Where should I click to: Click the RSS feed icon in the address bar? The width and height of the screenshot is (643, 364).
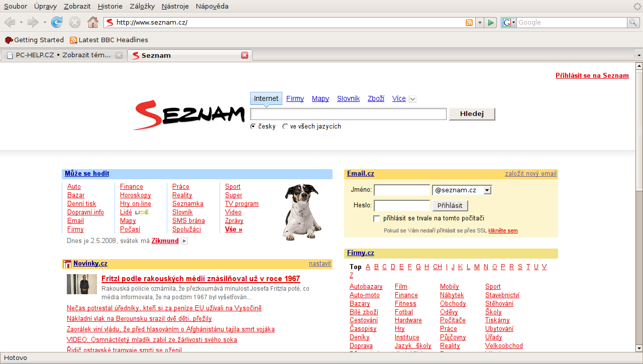tap(469, 23)
